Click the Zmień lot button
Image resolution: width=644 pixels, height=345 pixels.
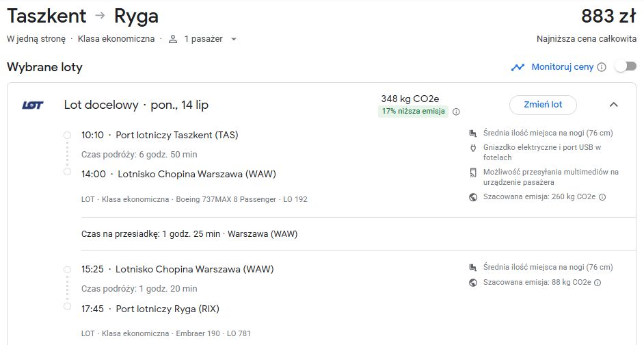[x=543, y=105]
